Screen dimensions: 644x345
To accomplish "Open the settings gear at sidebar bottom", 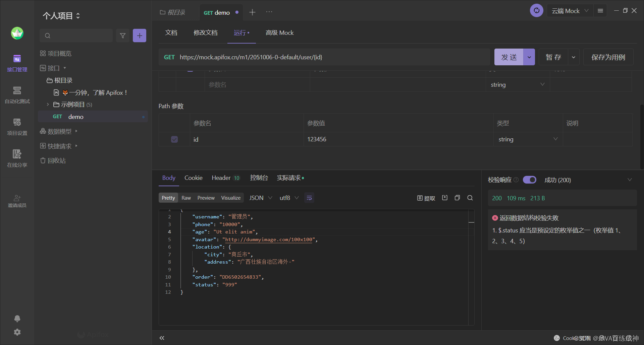I will pos(17,332).
